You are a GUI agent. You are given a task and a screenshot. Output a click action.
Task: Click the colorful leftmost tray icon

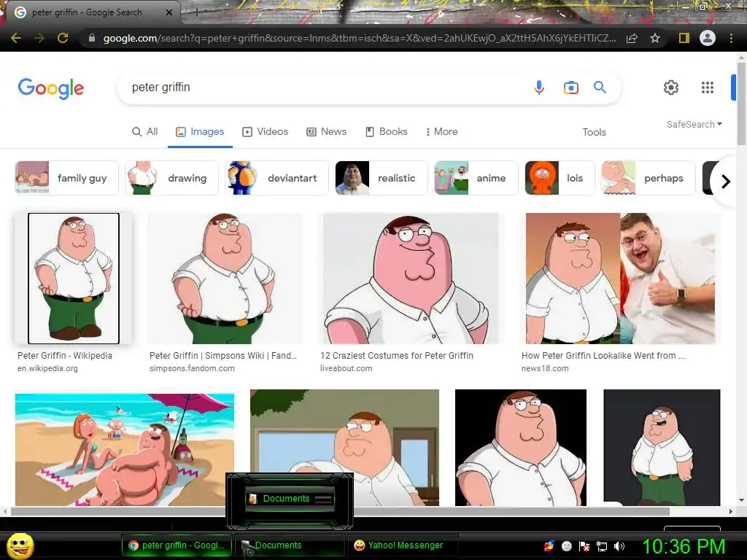tap(549, 546)
